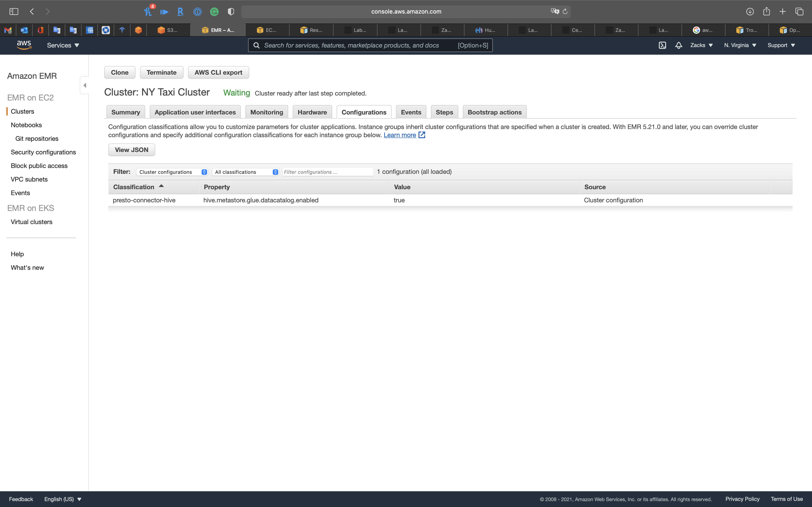Screen dimensions: 812x507
Task: Click the View JSON button
Action: 132,150
